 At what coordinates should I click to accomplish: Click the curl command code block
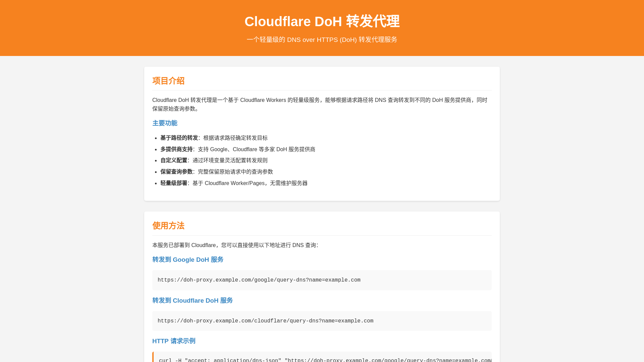pyautogui.click(x=322, y=357)
